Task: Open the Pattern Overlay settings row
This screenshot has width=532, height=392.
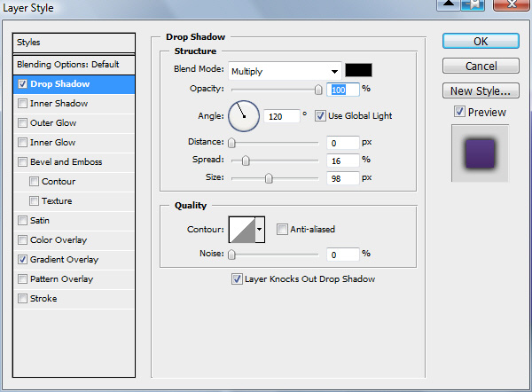Action: point(74,279)
